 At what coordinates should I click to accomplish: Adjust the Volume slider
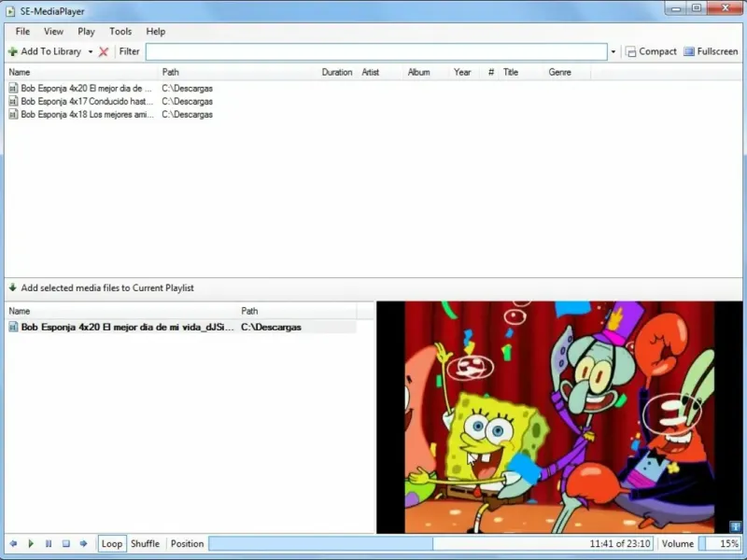coord(719,544)
